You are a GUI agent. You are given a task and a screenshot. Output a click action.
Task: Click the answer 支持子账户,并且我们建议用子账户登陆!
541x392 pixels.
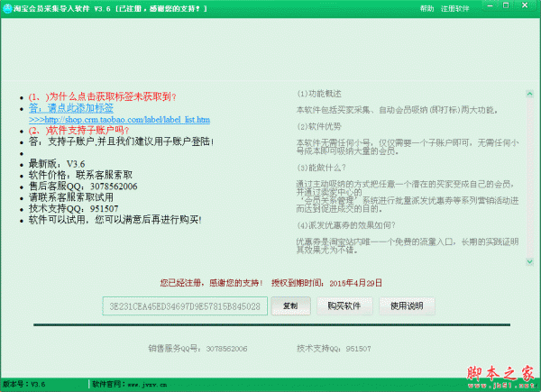click(x=121, y=141)
